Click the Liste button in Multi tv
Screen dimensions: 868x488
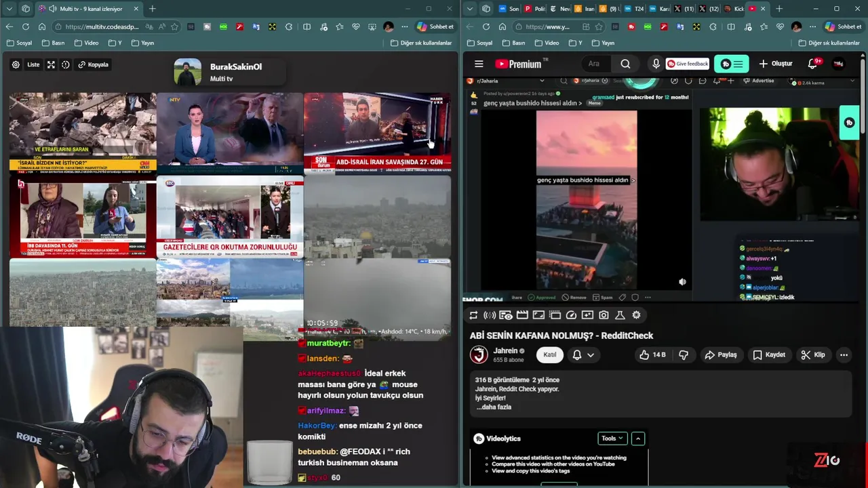click(33, 65)
